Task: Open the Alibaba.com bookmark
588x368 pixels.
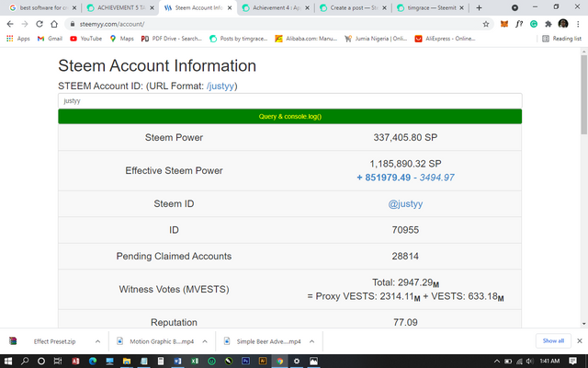Action: click(306, 39)
